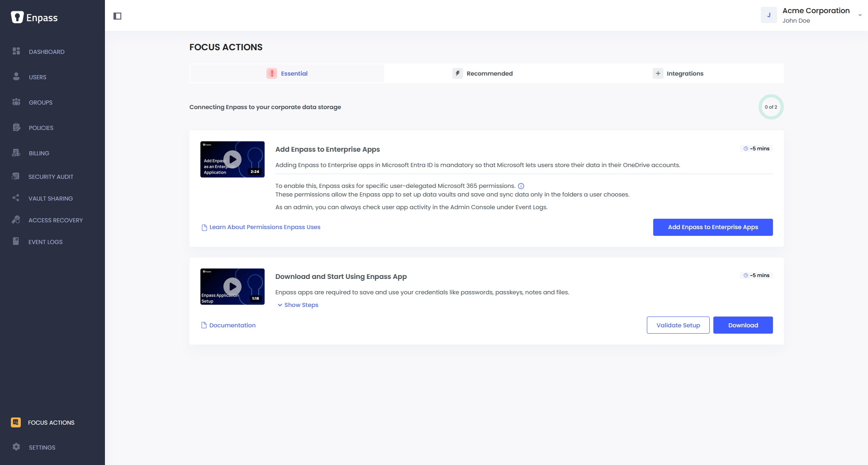
Task: Click 'Connecting Enpass to your corporate data storage' text
Action: (265, 107)
